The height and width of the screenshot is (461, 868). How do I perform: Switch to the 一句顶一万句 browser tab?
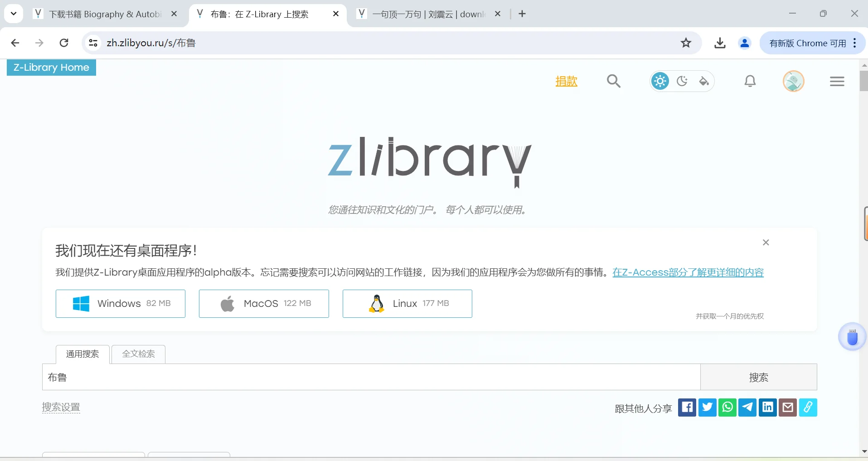pyautogui.click(x=428, y=14)
